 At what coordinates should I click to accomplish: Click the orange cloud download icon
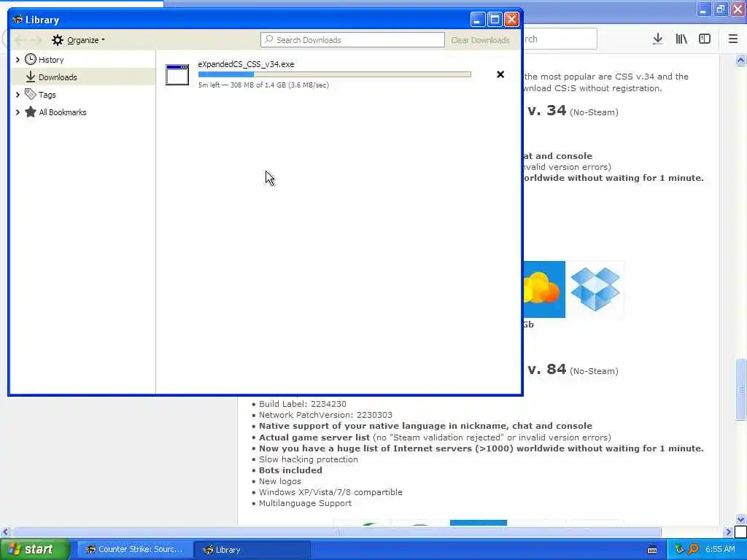coord(544,289)
